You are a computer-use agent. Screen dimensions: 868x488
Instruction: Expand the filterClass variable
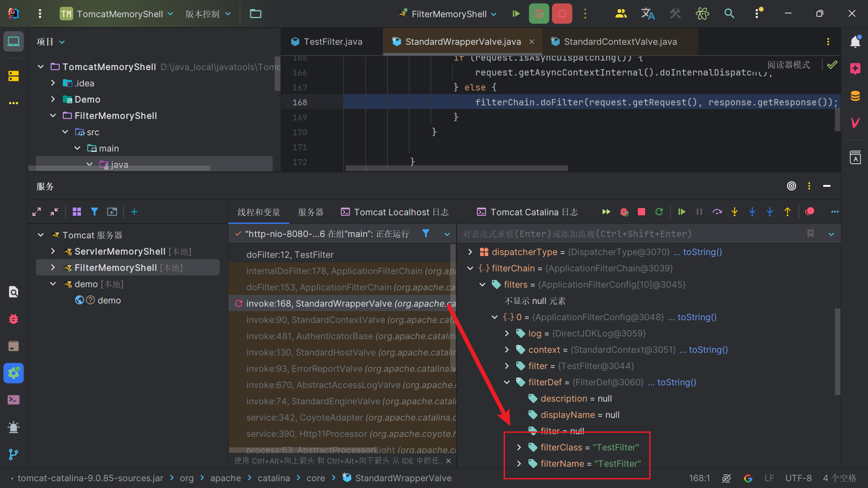point(519,447)
